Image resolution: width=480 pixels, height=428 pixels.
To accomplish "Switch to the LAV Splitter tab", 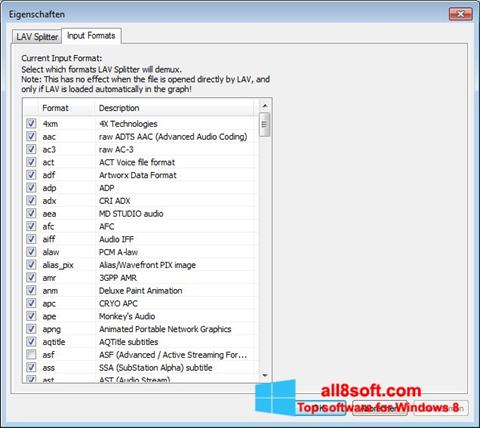I will click(x=37, y=36).
